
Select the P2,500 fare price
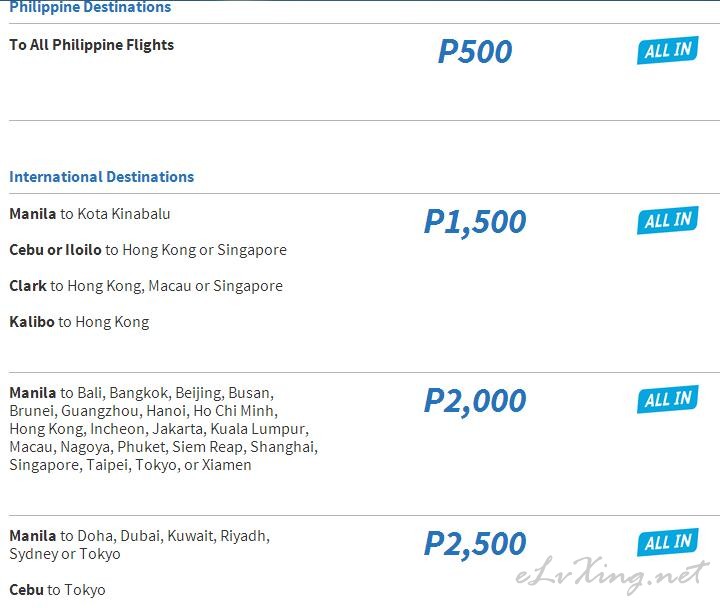[475, 544]
